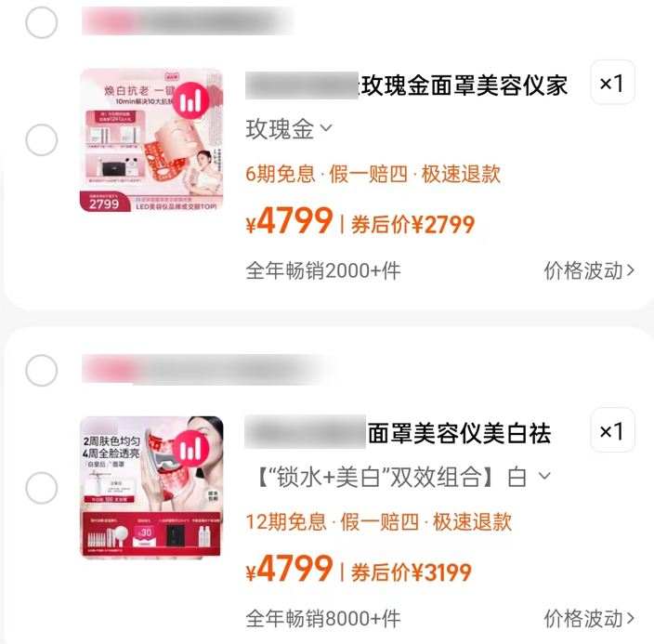Select the second shop's radio circle

coord(41,371)
